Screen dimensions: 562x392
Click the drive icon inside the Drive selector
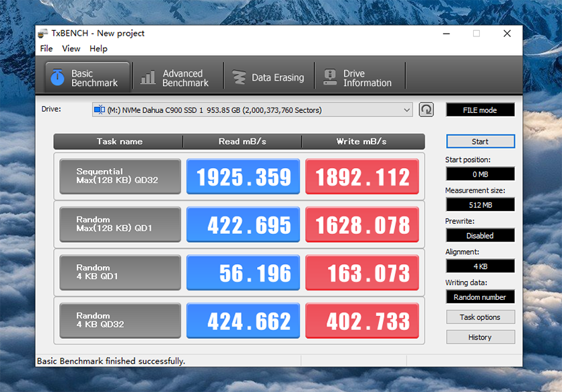point(99,110)
